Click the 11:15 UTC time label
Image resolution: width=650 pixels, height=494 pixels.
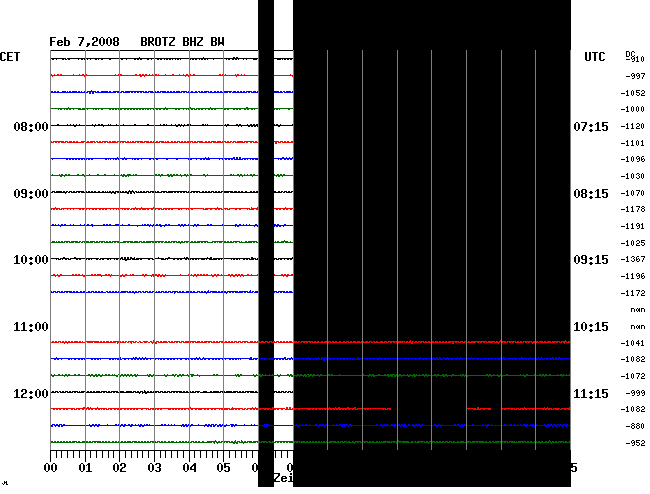[592, 393]
